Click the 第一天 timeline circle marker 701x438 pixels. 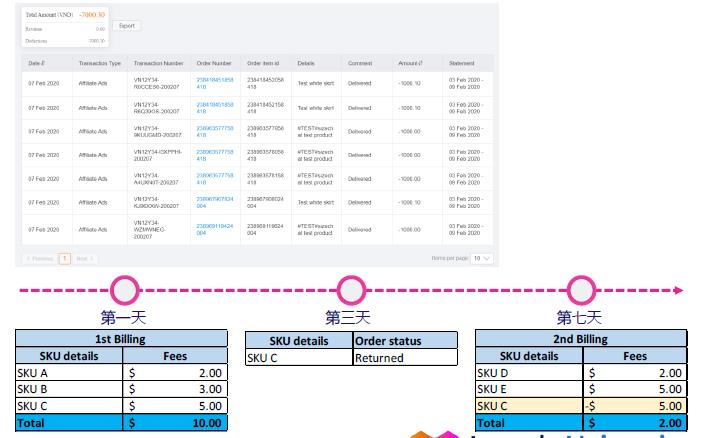(x=125, y=292)
